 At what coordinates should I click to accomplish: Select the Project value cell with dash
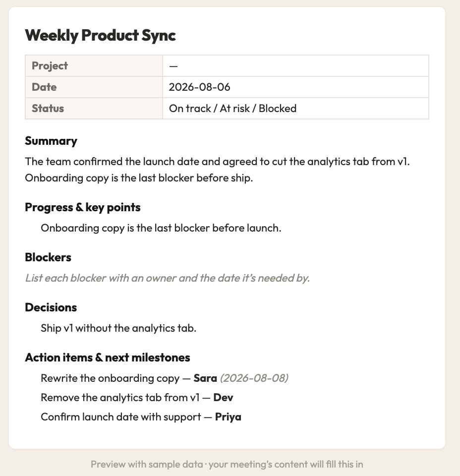click(295, 66)
